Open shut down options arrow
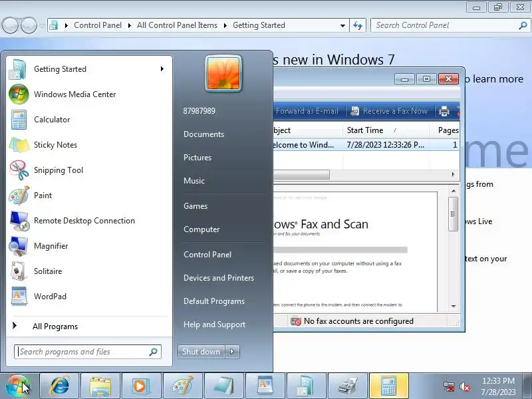 coord(232,352)
